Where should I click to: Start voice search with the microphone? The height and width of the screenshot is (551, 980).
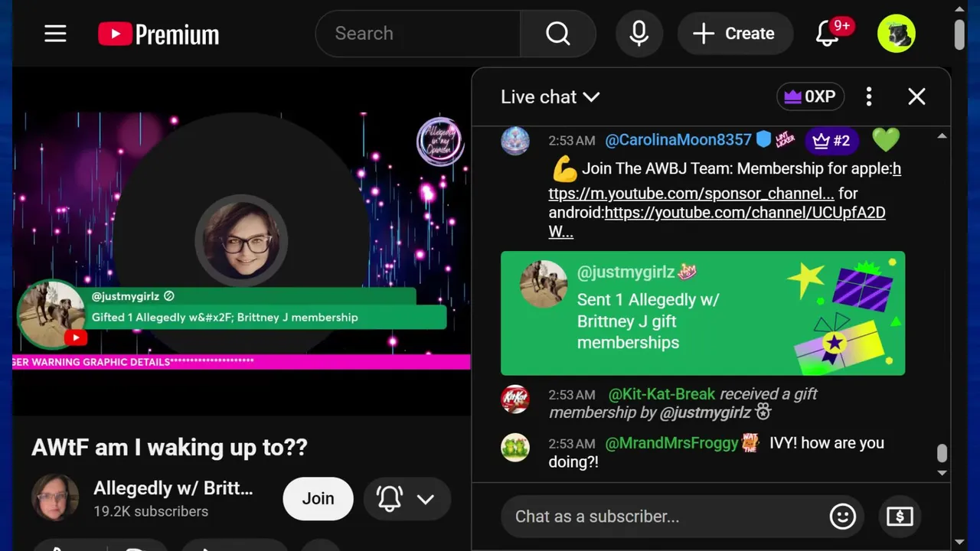click(639, 34)
